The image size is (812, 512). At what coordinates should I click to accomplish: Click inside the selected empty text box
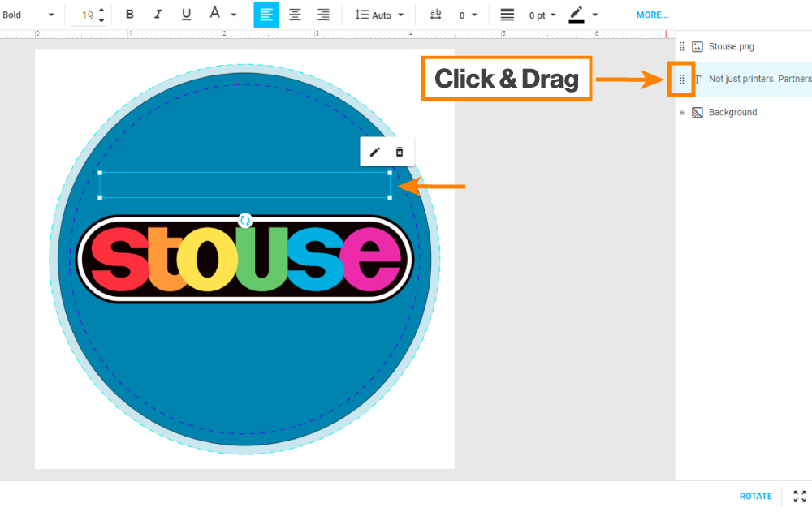point(245,185)
